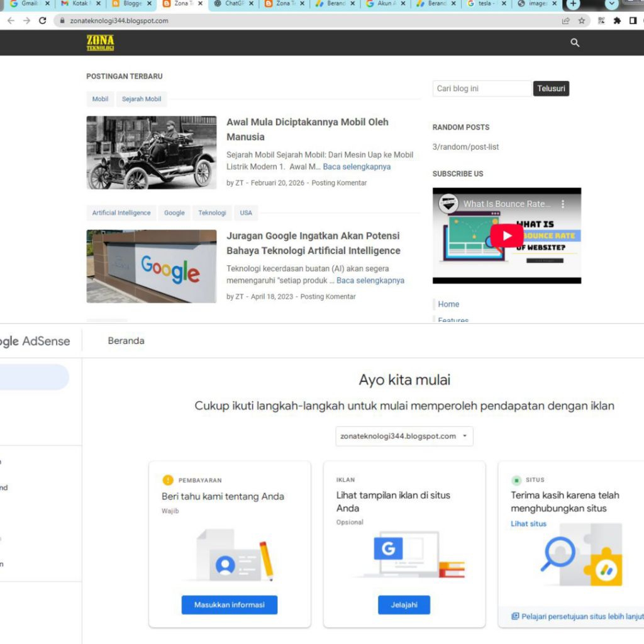Reload the page with the refresh icon
The height and width of the screenshot is (644, 644).
click(41, 19)
